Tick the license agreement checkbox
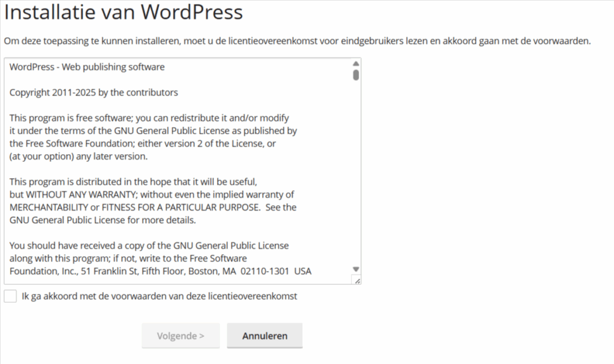Viewport: 614px width, 364px height. [10, 296]
